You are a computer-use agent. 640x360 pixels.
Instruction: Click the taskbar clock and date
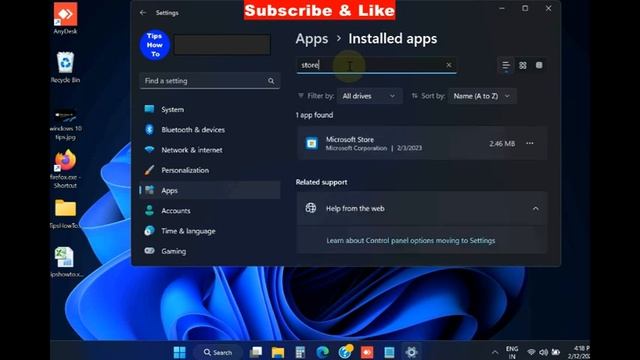(x=580, y=352)
